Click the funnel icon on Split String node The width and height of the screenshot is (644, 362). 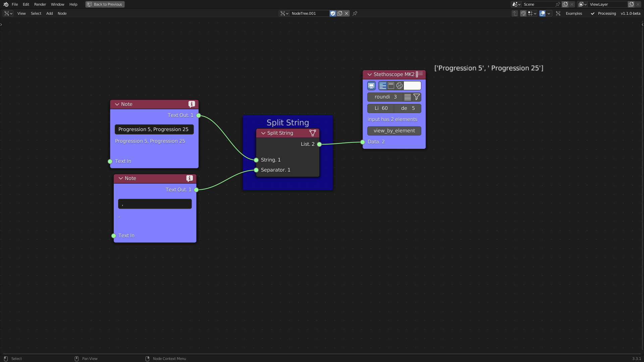click(313, 133)
